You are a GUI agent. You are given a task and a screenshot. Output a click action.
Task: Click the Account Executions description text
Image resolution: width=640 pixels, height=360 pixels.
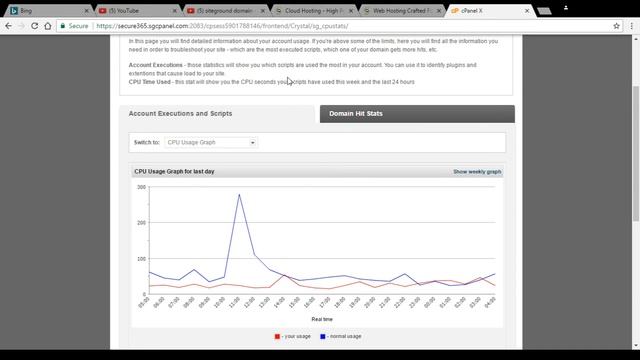[302, 69]
